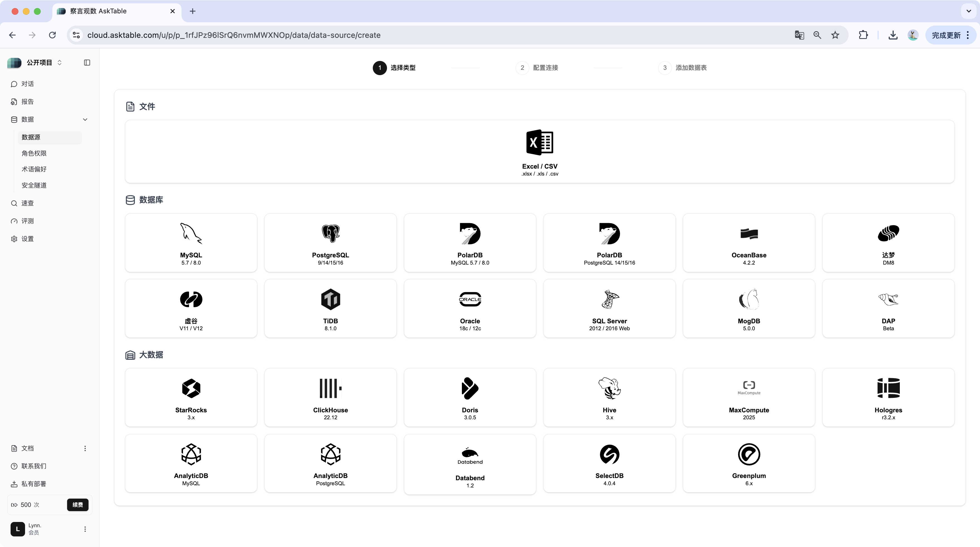Select the Greenplum circle logo
The height and width of the screenshot is (547, 980).
point(749,454)
